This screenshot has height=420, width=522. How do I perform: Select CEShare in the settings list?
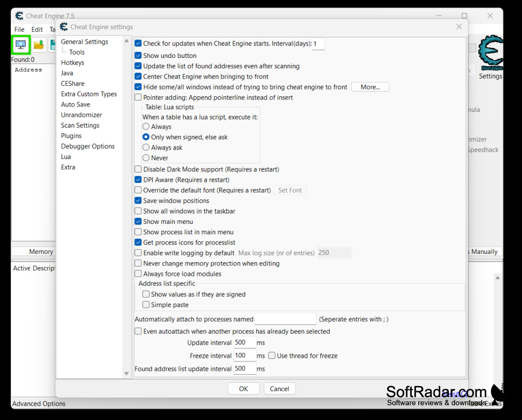(73, 84)
